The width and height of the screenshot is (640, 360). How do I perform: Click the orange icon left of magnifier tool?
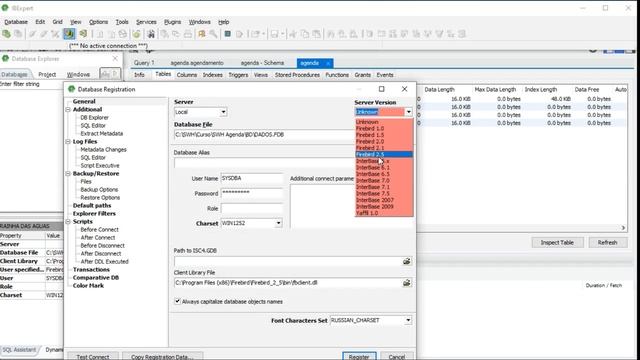tap(202, 34)
